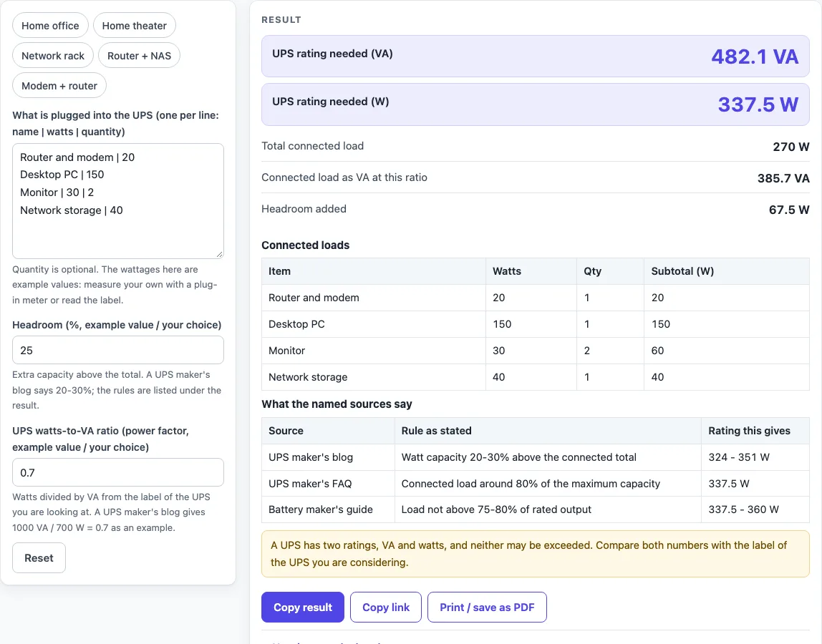The height and width of the screenshot is (644, 822).
Task: Click the RESULT section heading
Action: tap(281, 20)
